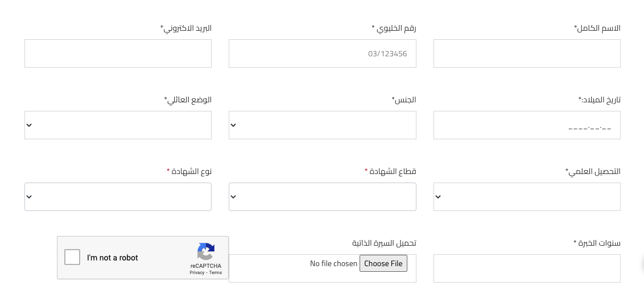
Task: Focus the سنوات الخبرة input field
Action: [x=527, y=268]
